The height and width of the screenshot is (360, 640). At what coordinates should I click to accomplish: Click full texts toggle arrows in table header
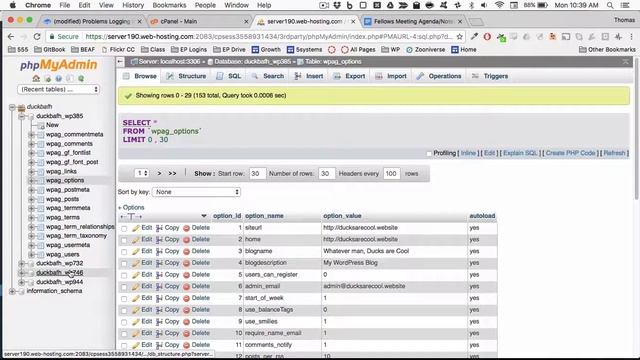(x=131, y=216)
